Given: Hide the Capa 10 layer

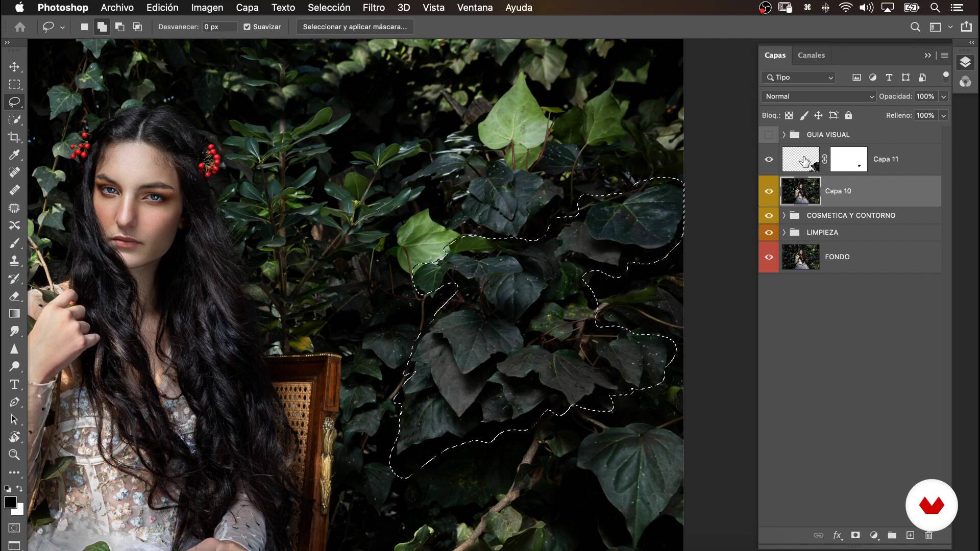Looking at the screenshot, I should [769, 191].
